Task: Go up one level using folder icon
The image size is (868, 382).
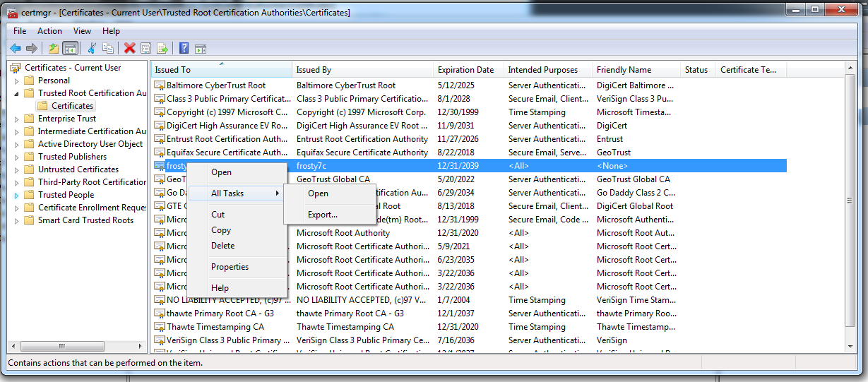Action: tap(54, 48)
